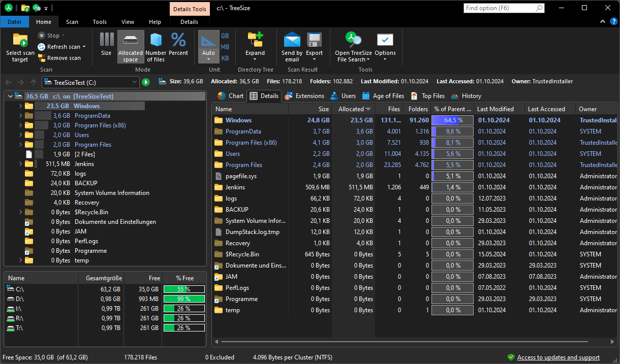Click the % of Parent bar for Windows
The image size is (620, 364).
click(x=452, y=120)
